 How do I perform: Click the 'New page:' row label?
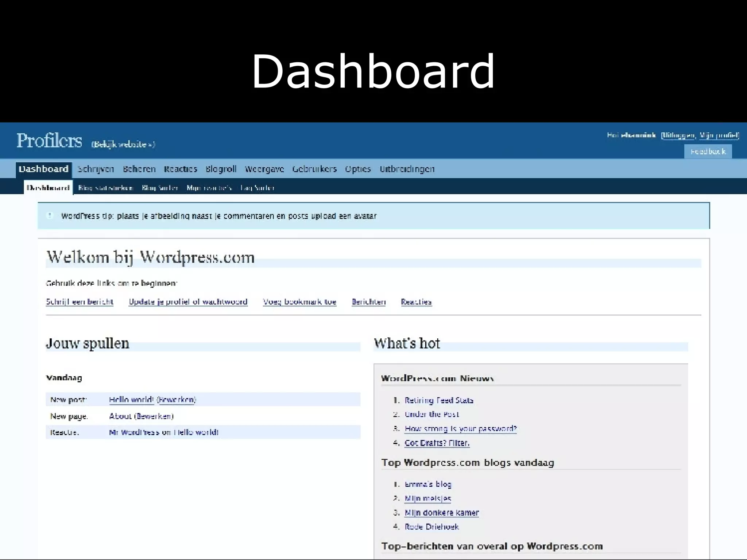pyautogui.click(x=69, y=416)
